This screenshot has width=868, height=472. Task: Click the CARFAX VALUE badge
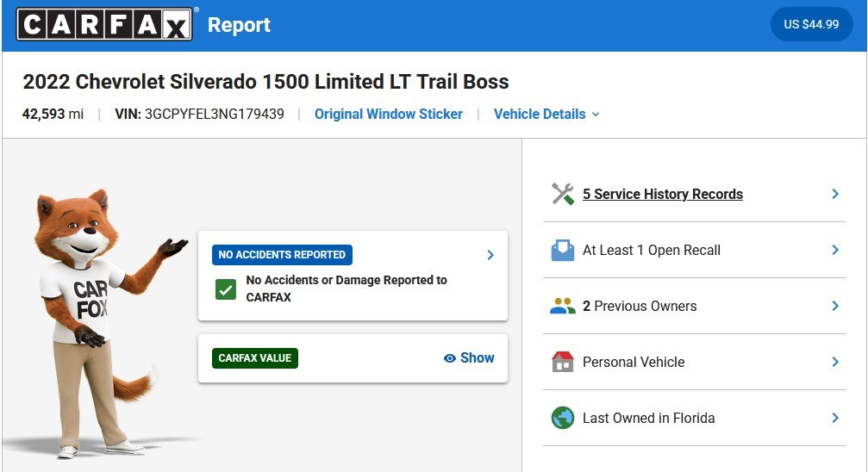click(254, 358)
